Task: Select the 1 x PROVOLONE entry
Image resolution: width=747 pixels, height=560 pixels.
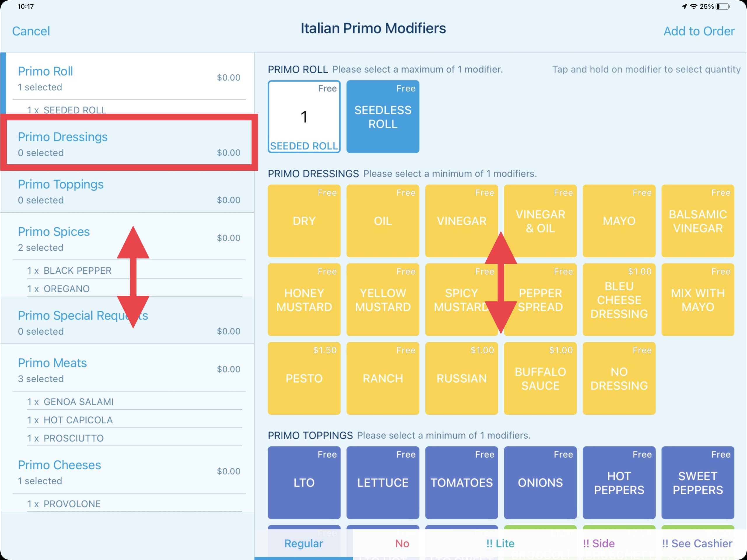Action: (135, 503)
